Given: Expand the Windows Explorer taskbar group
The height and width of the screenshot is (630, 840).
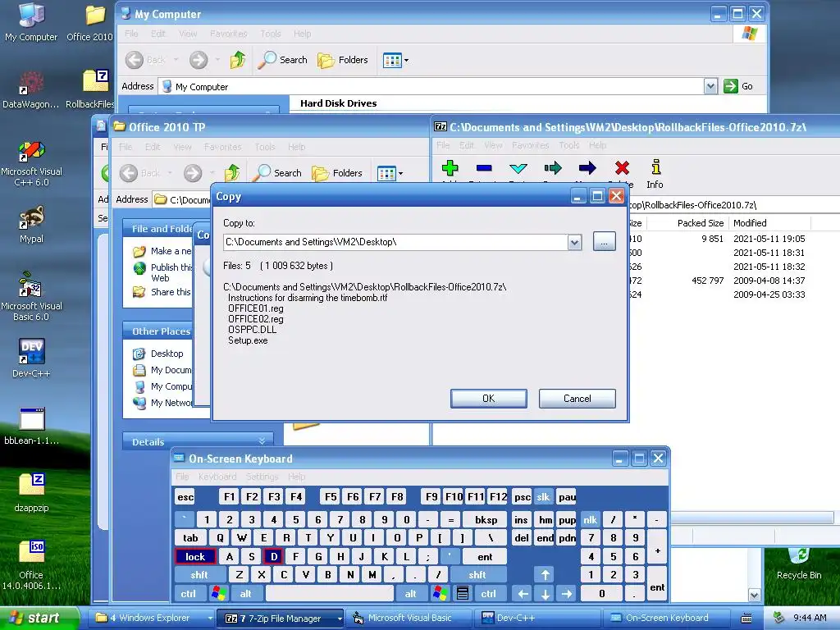Looking at the screenshot, I should [210, 619].
